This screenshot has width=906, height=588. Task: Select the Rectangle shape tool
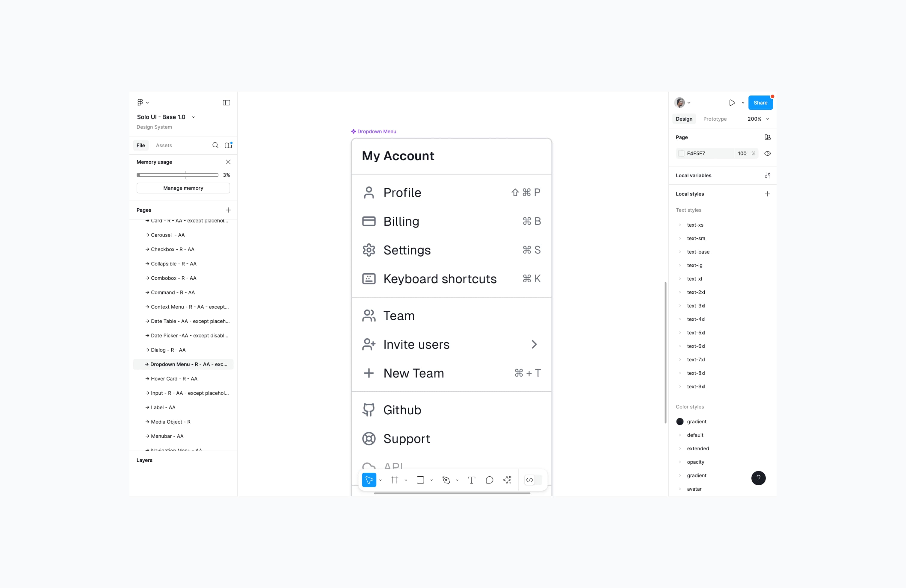[x=420, y=480]
